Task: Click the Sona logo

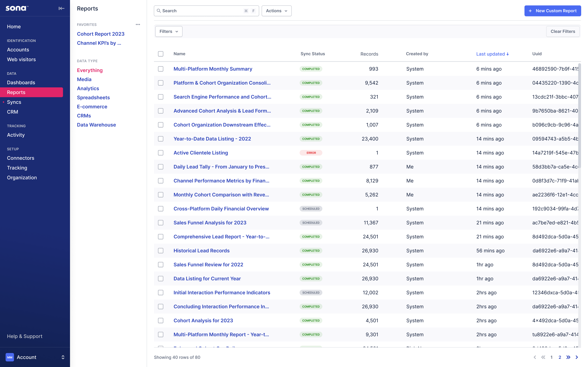Action: coord(16,8)
